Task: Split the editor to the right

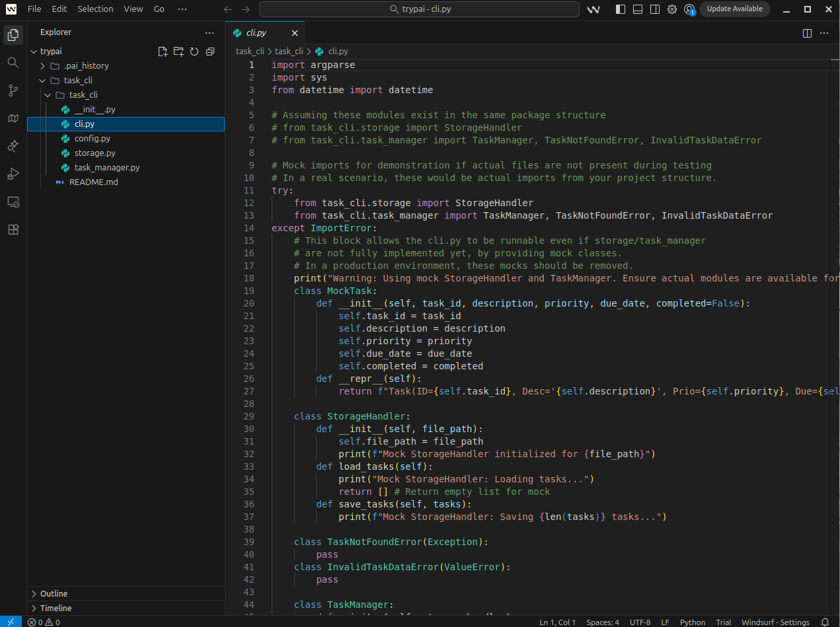Action: 807,33
